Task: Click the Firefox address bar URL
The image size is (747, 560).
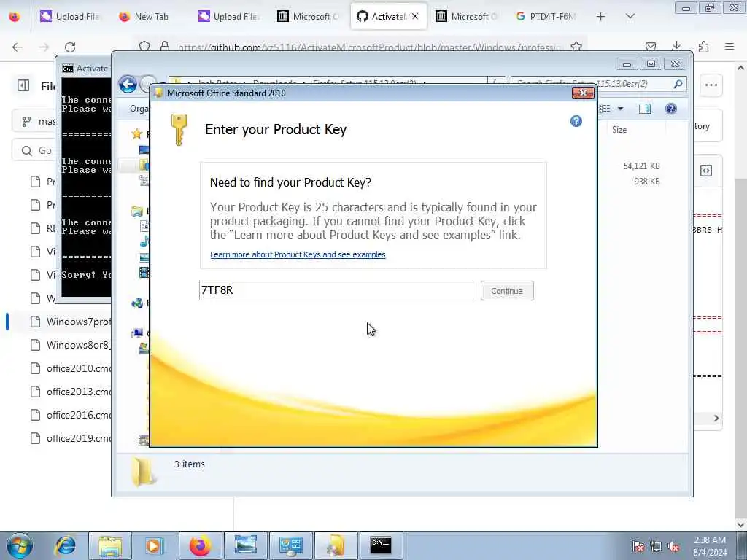Action: 370,47
